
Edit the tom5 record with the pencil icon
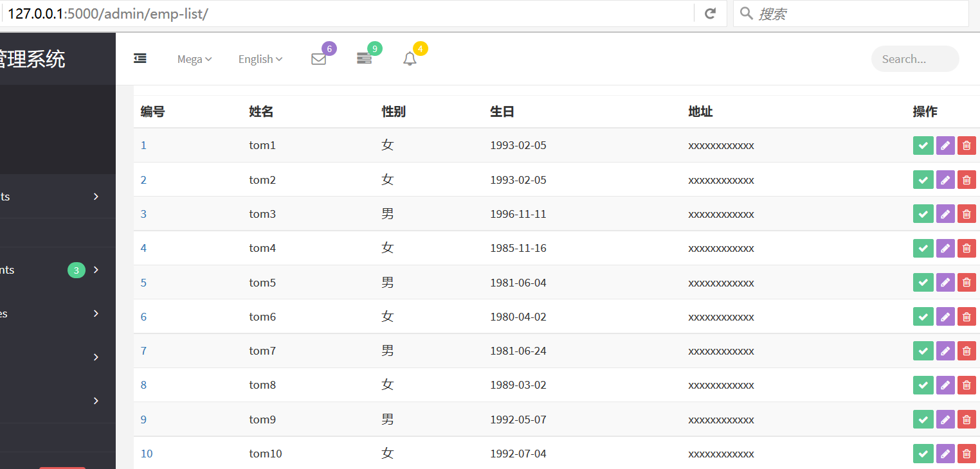[x=945, y=282]
